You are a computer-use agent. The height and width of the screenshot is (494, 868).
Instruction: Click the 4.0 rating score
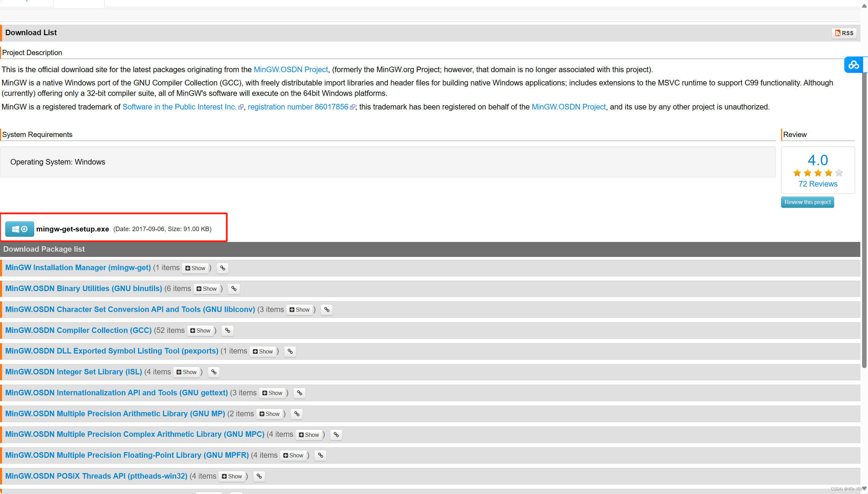(818, 160)
